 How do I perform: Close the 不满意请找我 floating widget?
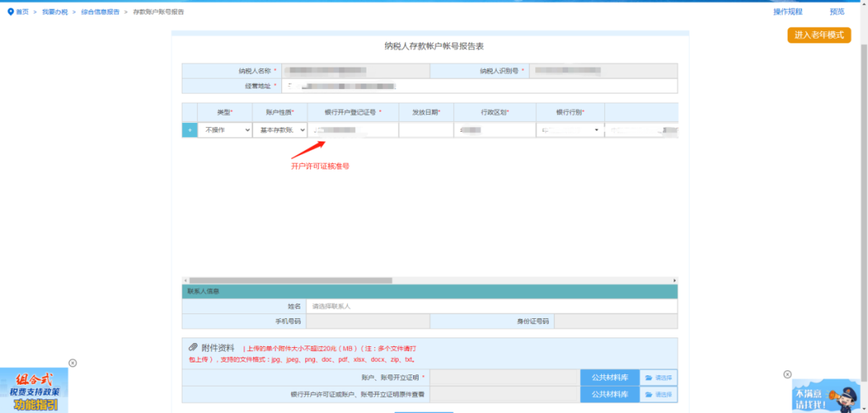click(787, 374)
